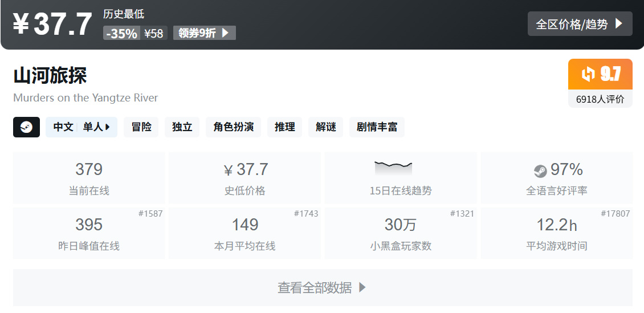The height and width of the screenshot is (313, 644).
Task: Click the 30万 小黑盒玩家数 stat
Action: (401, 233)
